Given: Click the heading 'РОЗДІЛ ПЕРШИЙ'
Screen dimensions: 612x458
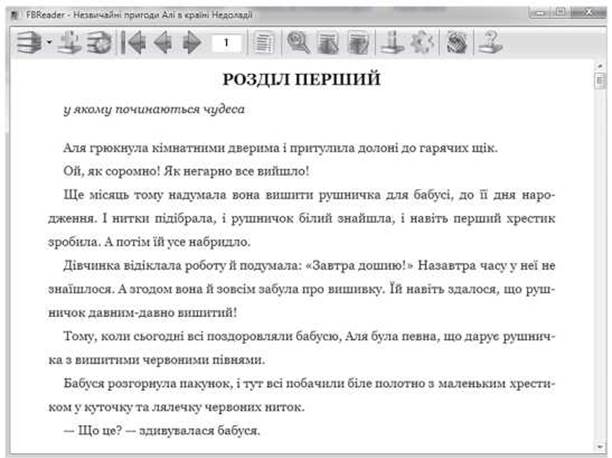Looking at the screenshot, I should [x=301, y=79].
